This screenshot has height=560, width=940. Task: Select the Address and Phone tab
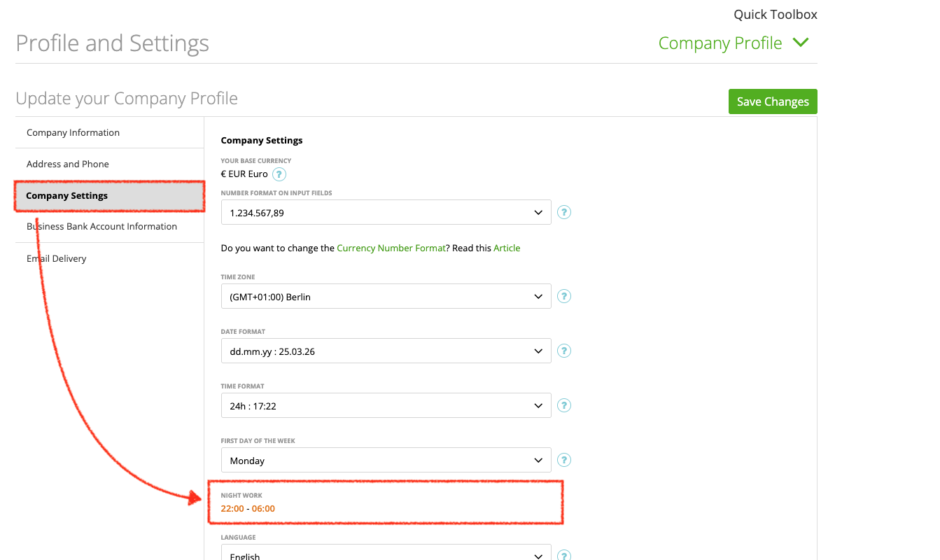point(68,164)
